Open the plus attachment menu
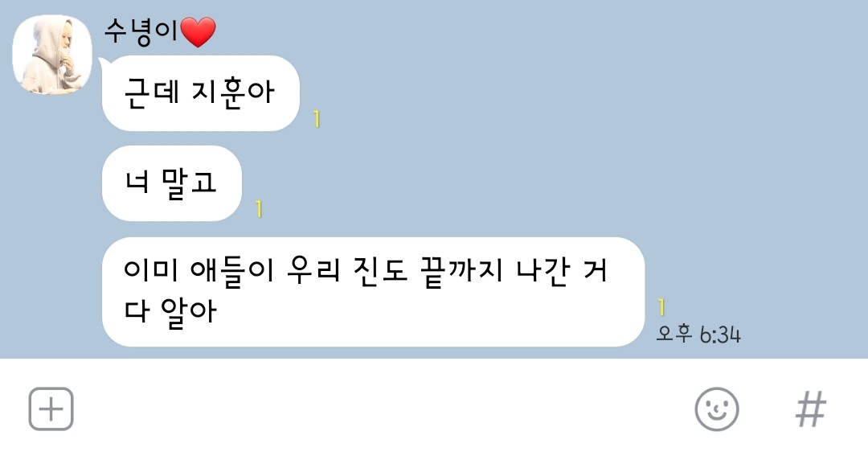 coord(51,409)
